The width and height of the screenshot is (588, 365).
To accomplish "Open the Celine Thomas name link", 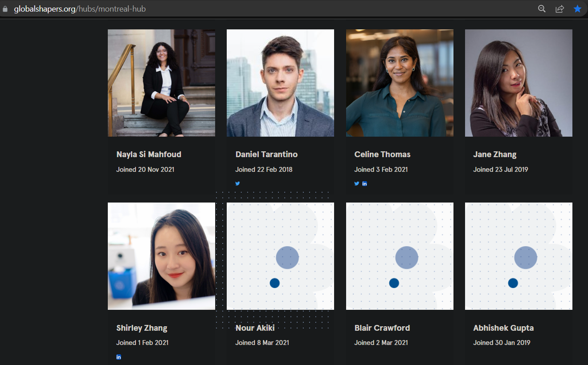I will click(x=382, y=154).
